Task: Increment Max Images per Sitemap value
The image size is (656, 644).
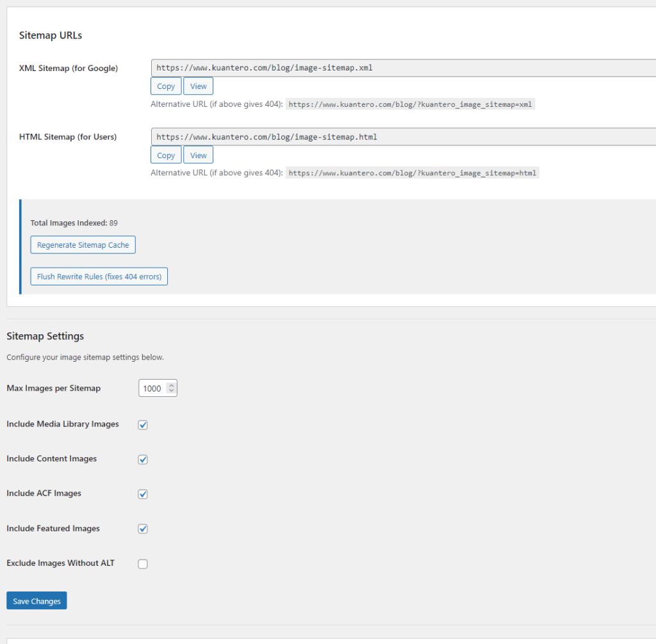Action: pyautogui.click(x=172, y=385)
